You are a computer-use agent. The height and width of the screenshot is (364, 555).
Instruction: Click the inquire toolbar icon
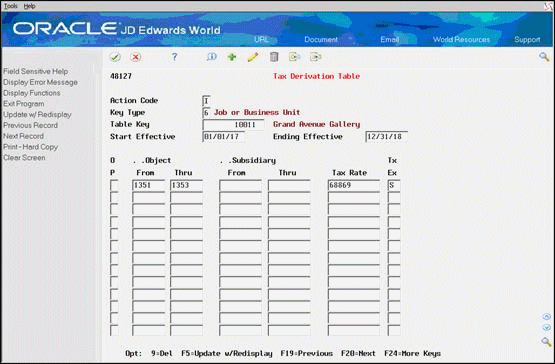[212, 57]
